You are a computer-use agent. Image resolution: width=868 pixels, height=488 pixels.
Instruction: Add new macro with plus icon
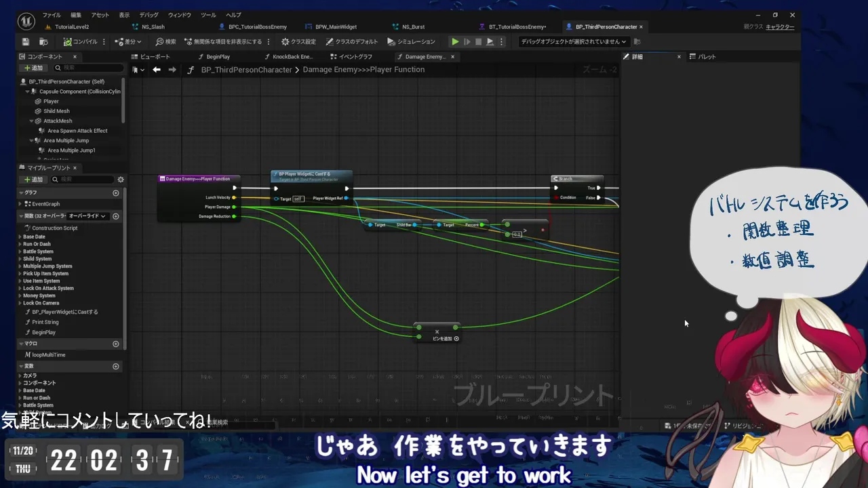(116, 344)
